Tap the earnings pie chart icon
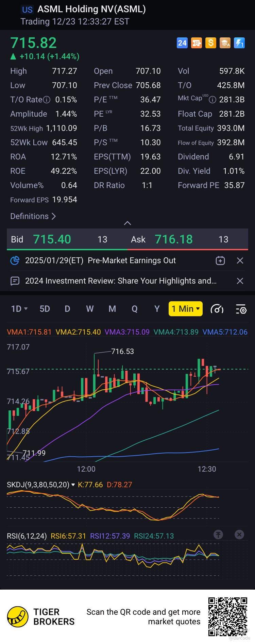Screen dimensions: 255x644 point(15,260)
